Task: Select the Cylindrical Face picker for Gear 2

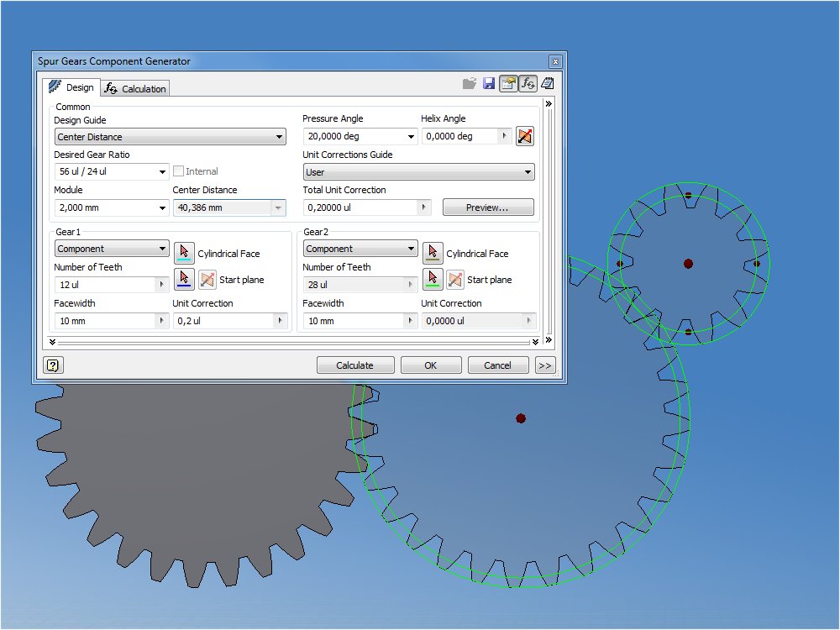Action: (x=433, y=253)
